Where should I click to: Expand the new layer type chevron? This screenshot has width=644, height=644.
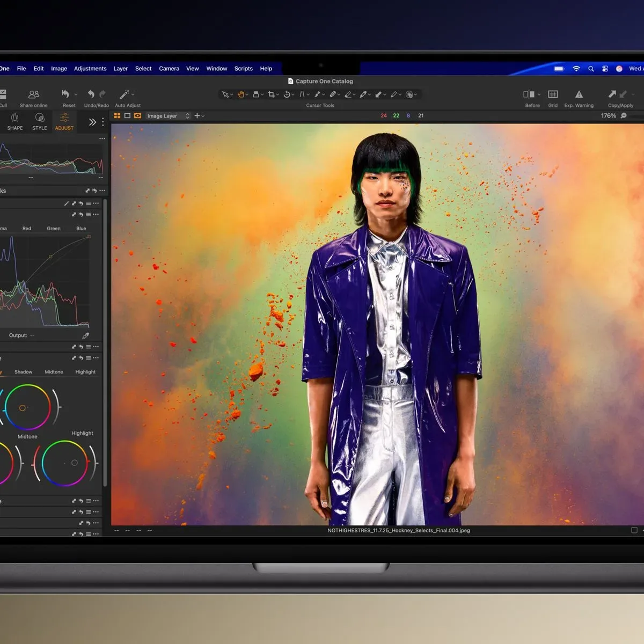click(203, 116)
